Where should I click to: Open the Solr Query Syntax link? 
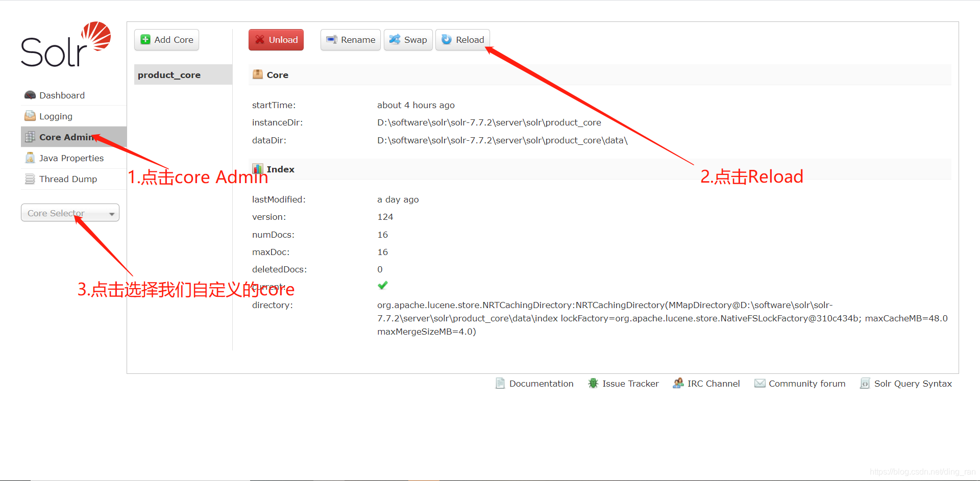[906, 383]
